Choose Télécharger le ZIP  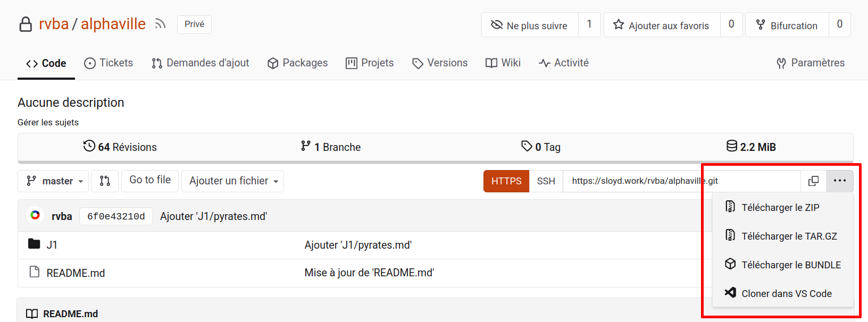780,207
